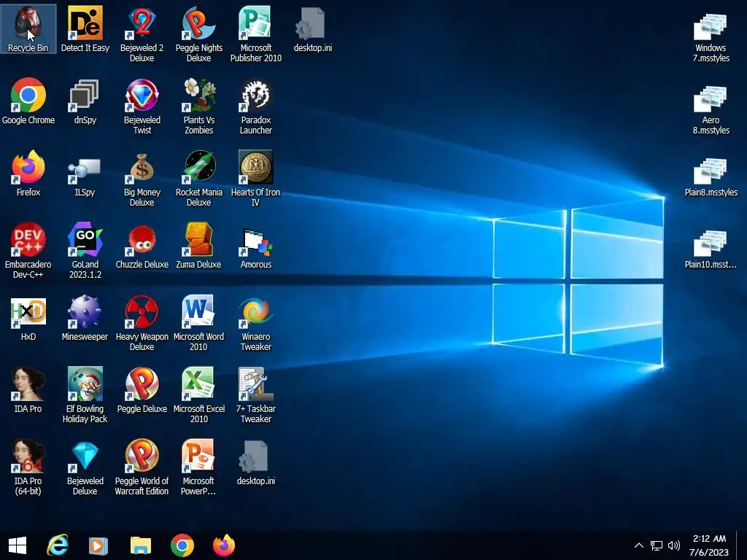Open File Explorer from the taskbar
The height and width of the screenshot is (560, 747).
click(x=141, y=545)
